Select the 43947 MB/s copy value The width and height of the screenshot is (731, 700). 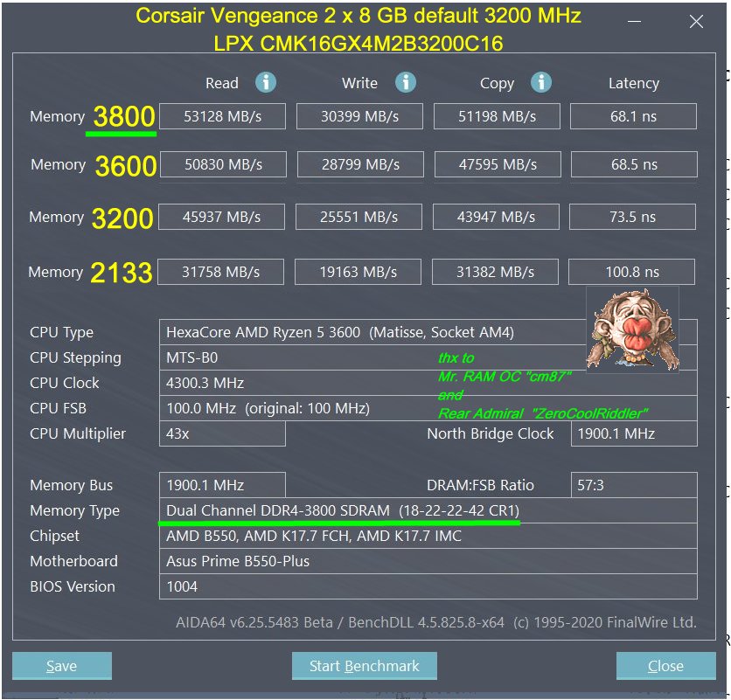(496, 217)
